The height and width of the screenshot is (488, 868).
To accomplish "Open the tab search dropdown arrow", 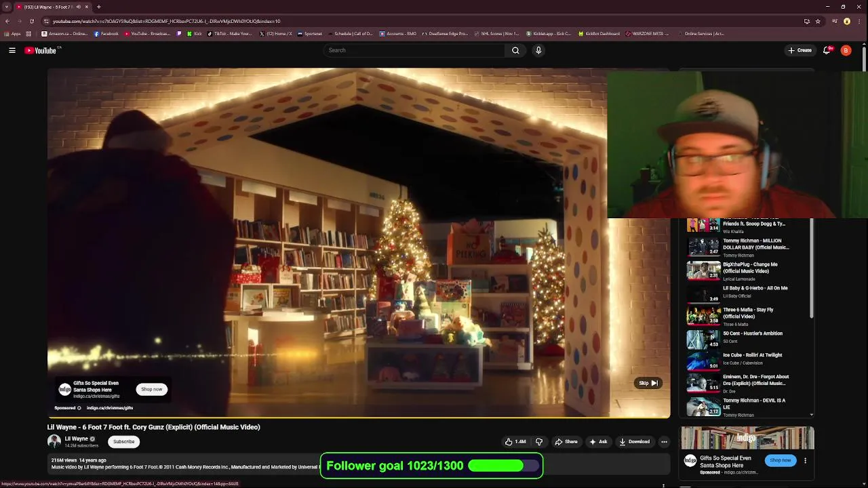I will (x=6, y=7).
